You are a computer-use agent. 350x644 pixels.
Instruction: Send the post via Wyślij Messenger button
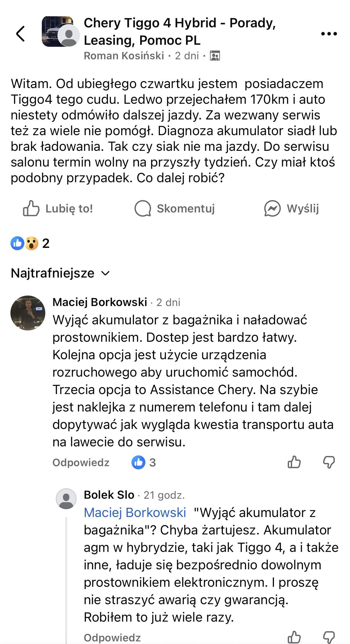pos(291,208)
